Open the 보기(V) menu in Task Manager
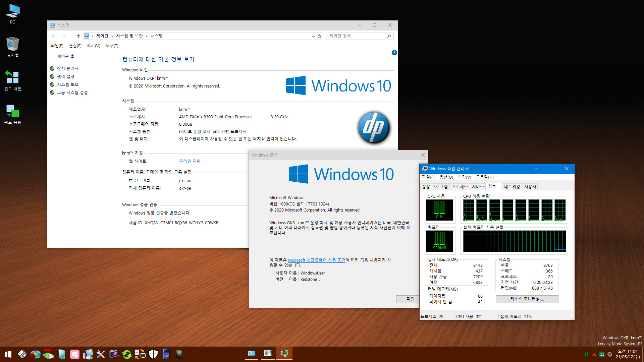 (465, 177)
